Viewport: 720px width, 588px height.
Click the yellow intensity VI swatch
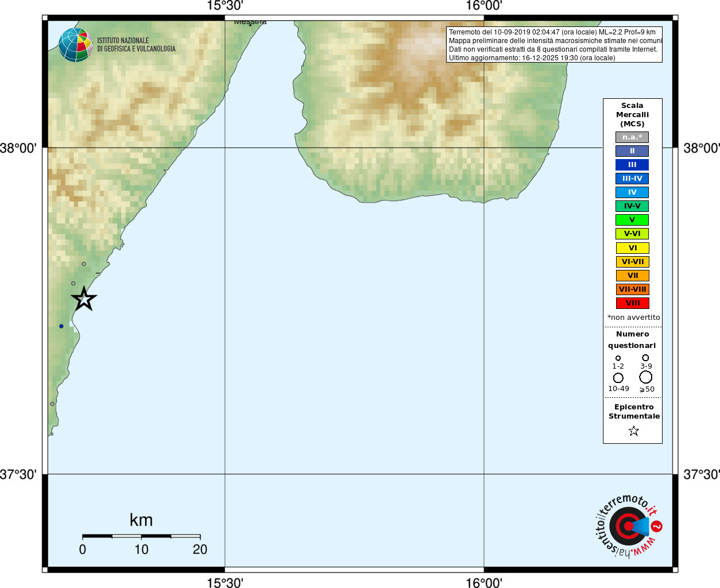pos(632,248)
